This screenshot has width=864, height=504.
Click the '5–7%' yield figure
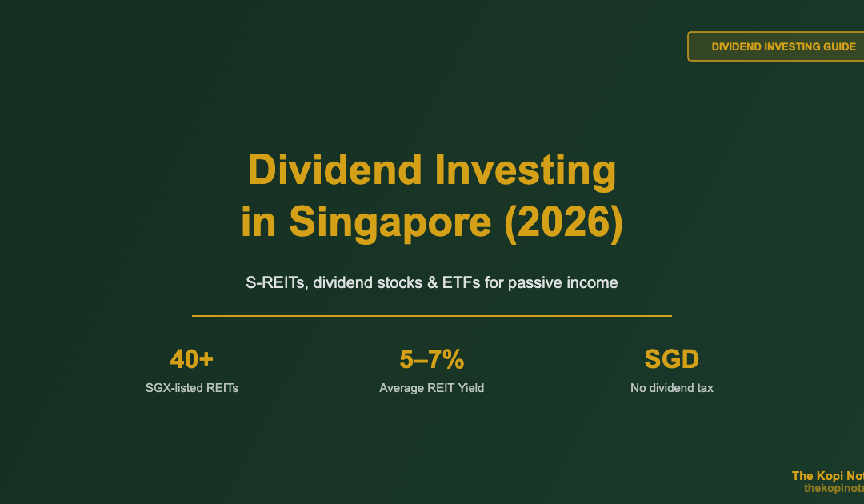pyautogui.click(x=432, y=359)
